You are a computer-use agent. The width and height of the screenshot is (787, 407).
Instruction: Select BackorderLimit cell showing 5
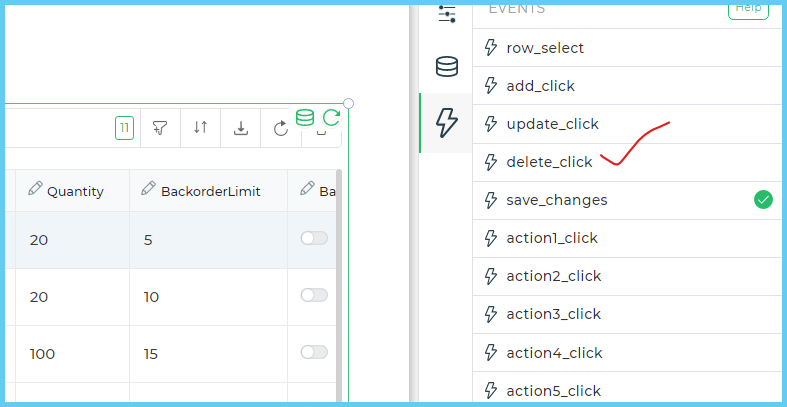[208, 240]
